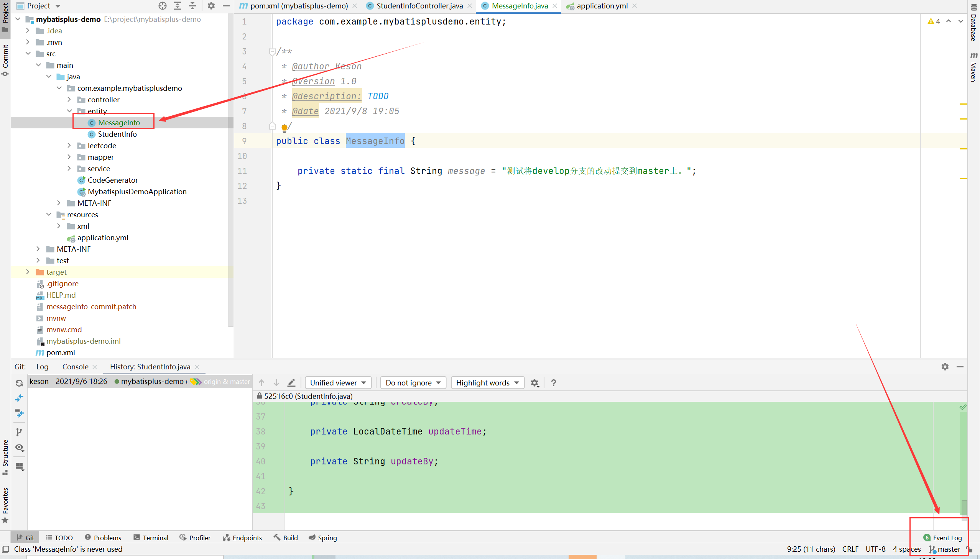Click the Expand All icon in Project panel
The image size is (980, 559).
[x=178, y=6]
